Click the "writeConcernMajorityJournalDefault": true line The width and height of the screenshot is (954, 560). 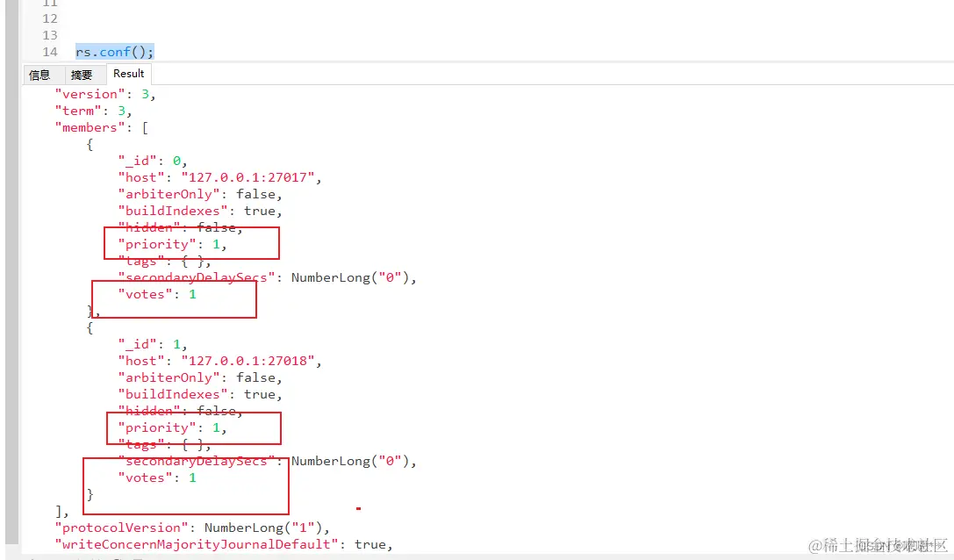coord(224,544)
